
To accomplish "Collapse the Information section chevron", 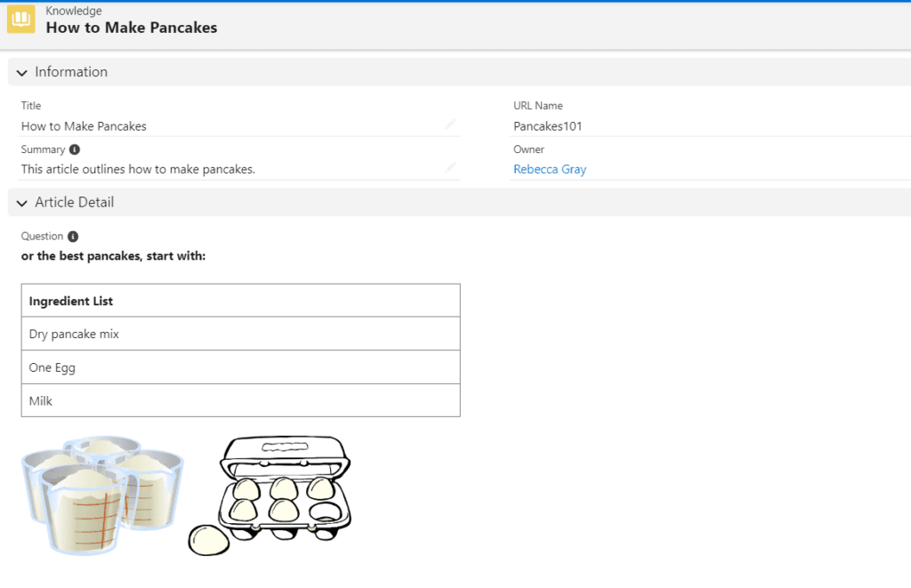I will pos(21,72).
